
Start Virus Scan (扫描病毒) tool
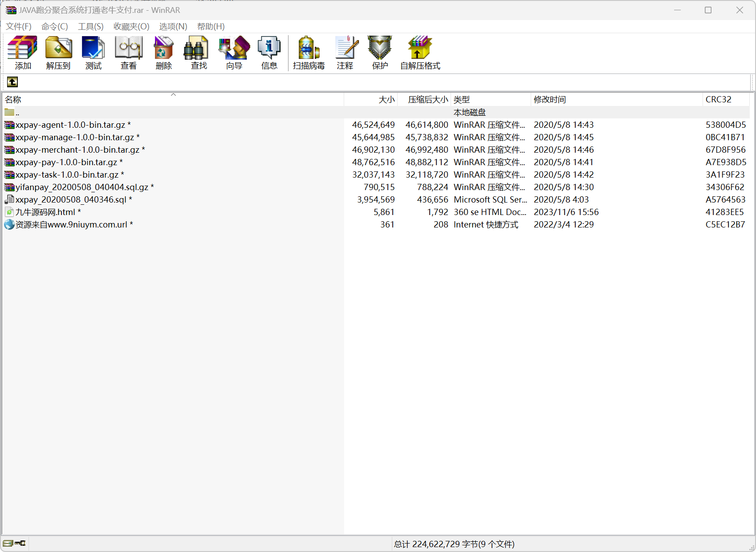[x=309, y=53]
